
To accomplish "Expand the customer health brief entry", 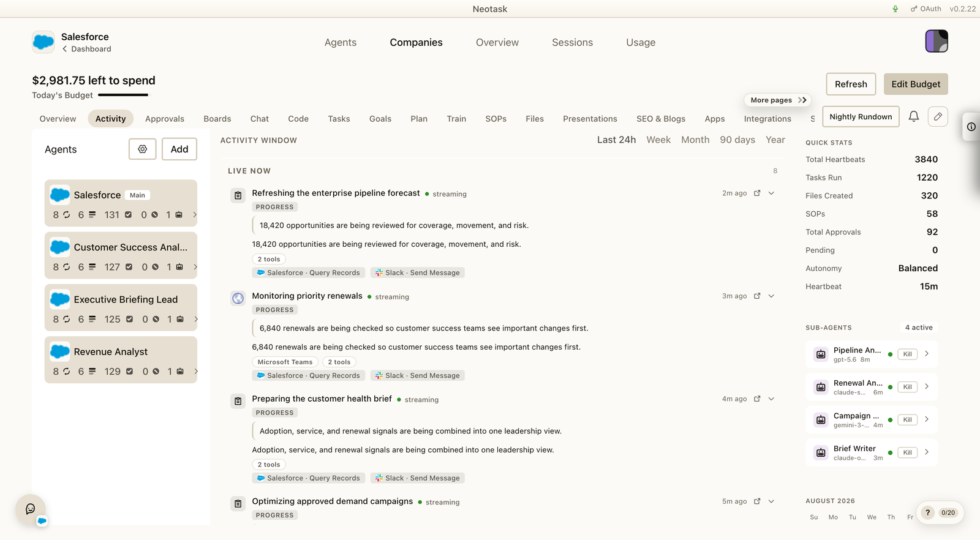I will click(772, 399).
